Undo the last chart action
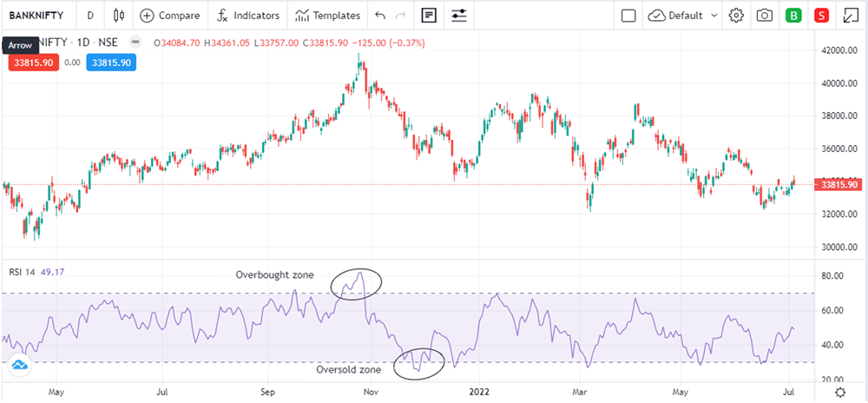Image resolution: width=868 pixels, height=403 pixels. point(380,16)
